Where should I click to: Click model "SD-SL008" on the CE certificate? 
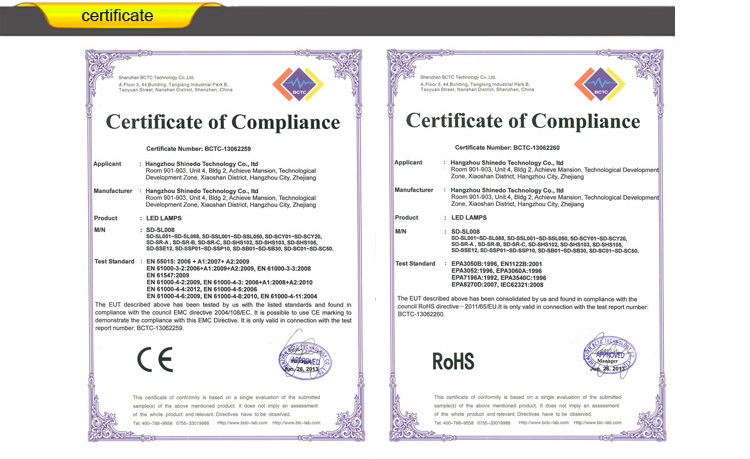160,230
